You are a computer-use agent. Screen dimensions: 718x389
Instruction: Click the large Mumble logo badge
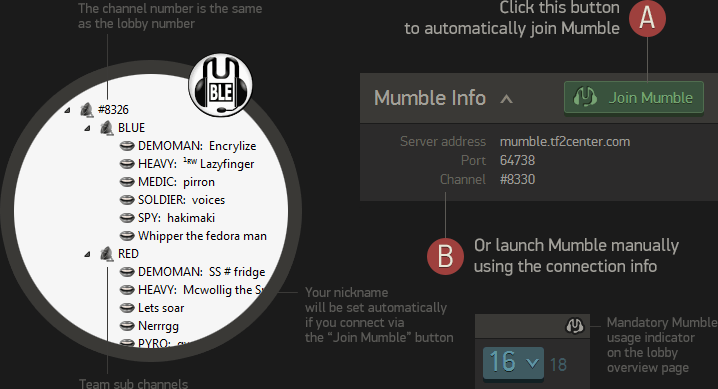220,85
